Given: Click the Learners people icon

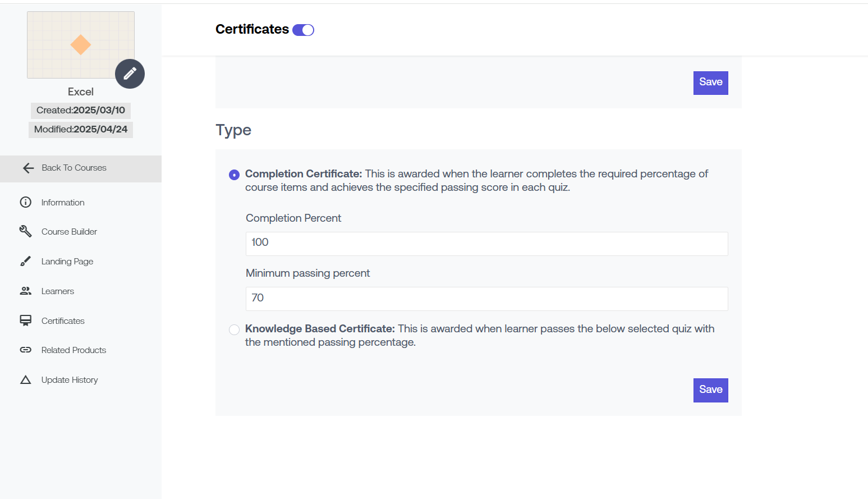Looking at the screenshot, I should pyautogui.click(x=26, y=291).
